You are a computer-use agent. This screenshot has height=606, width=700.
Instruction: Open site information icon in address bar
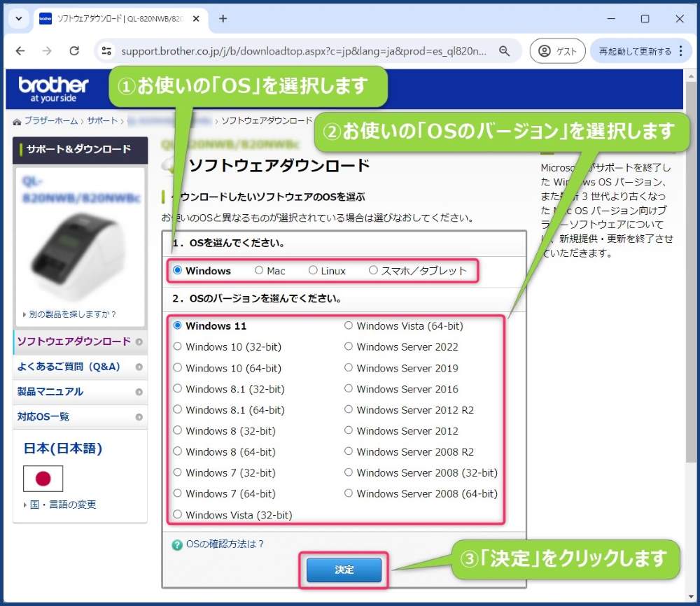point(106,51)
